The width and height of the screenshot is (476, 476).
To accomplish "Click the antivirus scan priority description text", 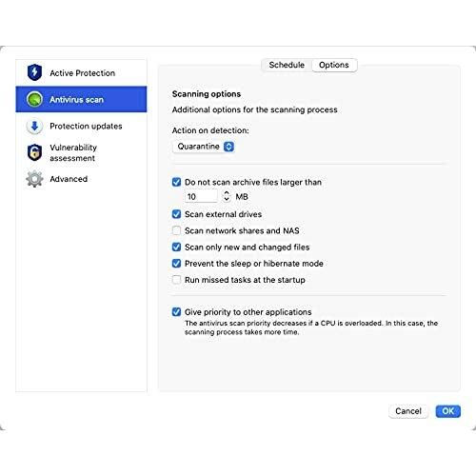I will [x=311, y=327].
